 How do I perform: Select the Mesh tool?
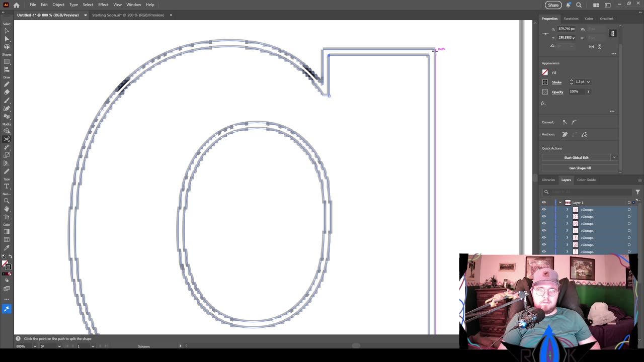(7, 240)
